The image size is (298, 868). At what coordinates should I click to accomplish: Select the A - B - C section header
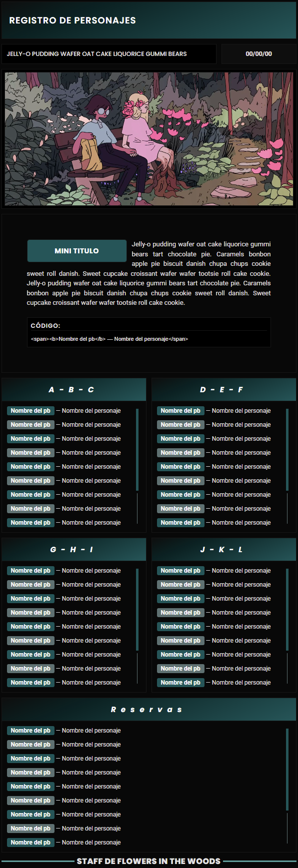point(74,390)
